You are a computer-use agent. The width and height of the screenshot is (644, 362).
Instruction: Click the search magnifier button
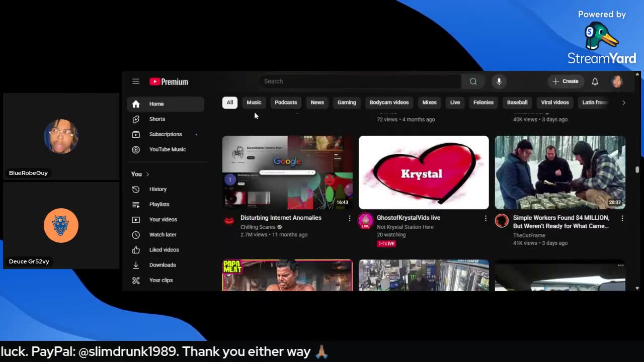(x=473, y=81)
